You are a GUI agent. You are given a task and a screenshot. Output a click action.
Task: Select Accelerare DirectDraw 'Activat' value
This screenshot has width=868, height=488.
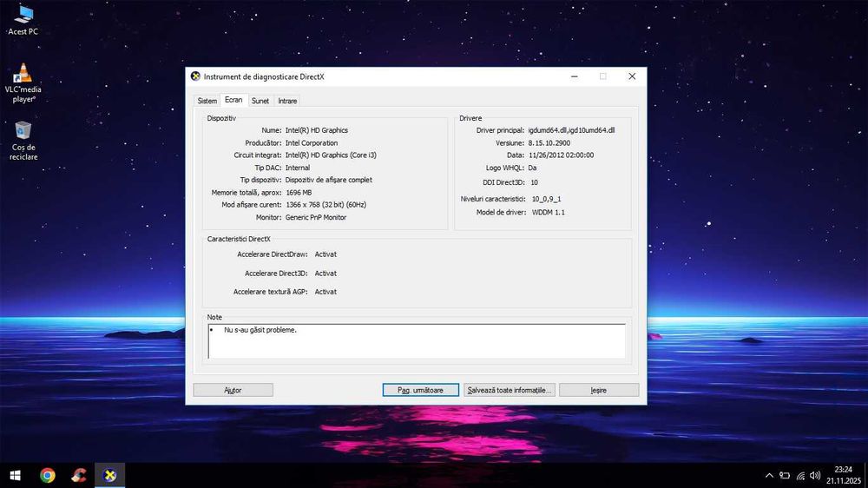[x=325, y=254]
